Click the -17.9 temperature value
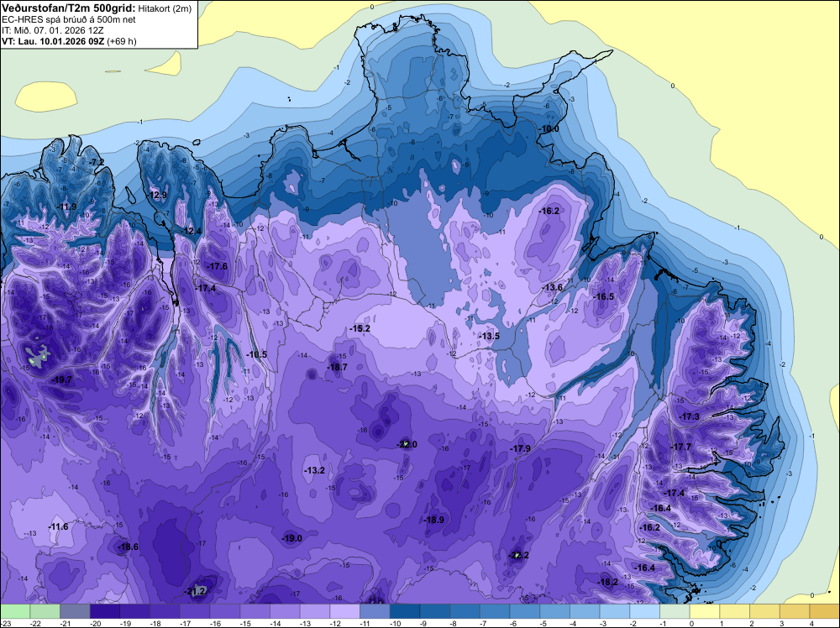 (520, 448)
